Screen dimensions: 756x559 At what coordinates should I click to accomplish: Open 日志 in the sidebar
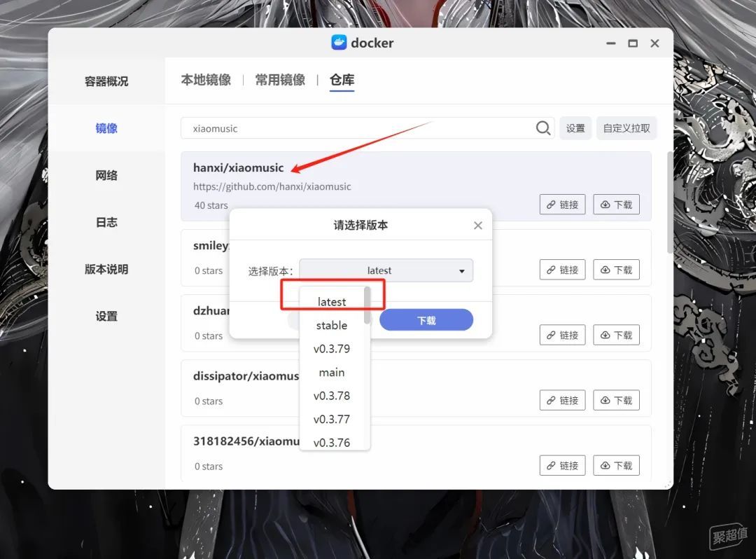tap(106, 222)
